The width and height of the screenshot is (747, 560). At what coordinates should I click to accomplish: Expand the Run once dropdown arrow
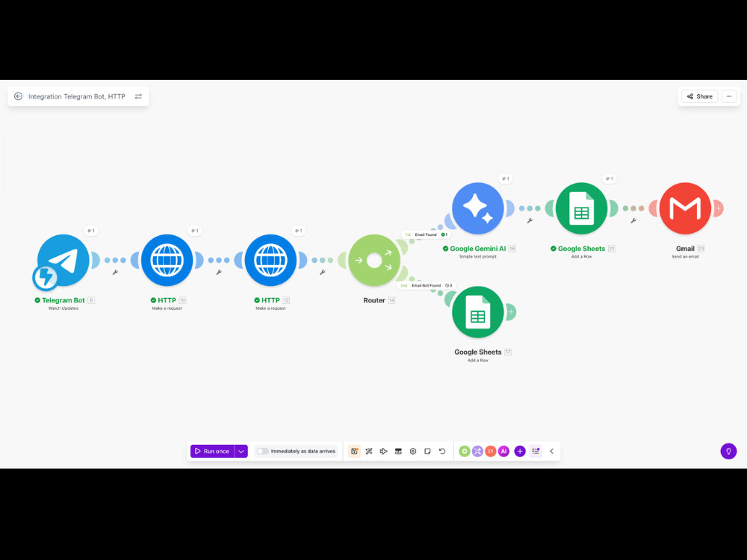click(x=241, y=451)
